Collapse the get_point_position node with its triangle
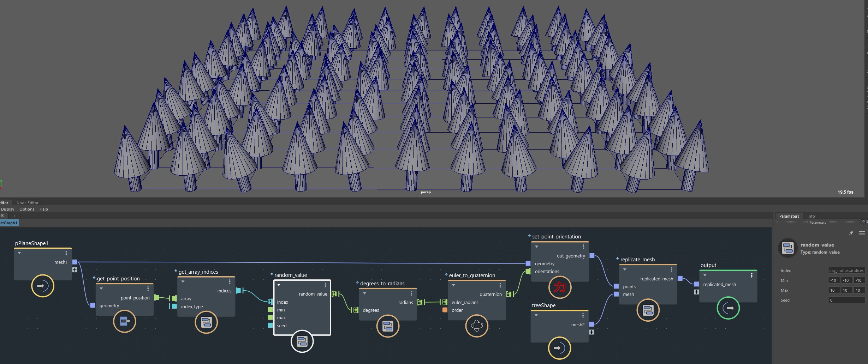The height and width of the screenshot is (364, 868). (x=101, y=289)
